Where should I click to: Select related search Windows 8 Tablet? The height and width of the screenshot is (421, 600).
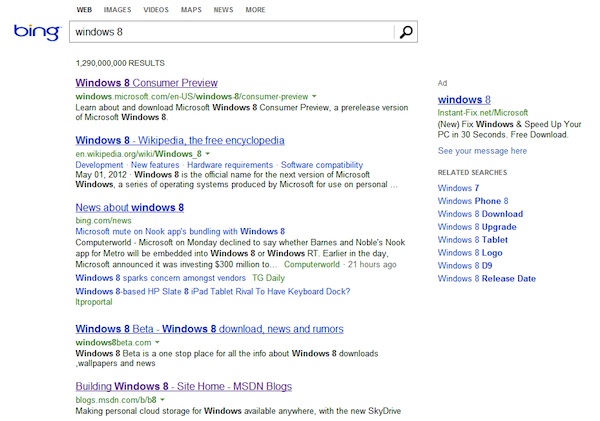pyautogui.click(x=473, y=240)
